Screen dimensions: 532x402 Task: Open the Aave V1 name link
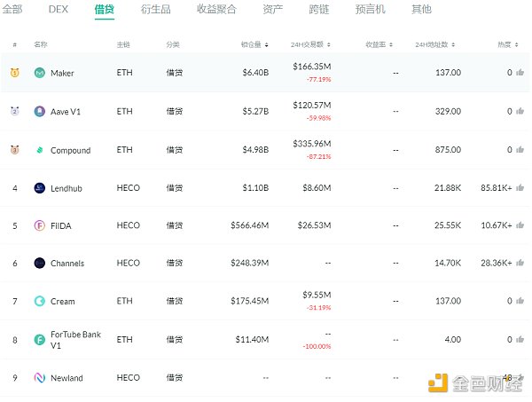coord(66,112)
